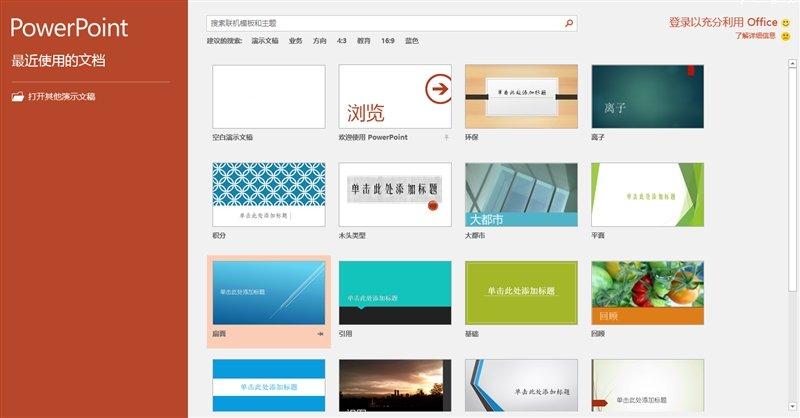Choose the blue and white banded template
Viewport: 800px width, 418px height.
[269, 385]
